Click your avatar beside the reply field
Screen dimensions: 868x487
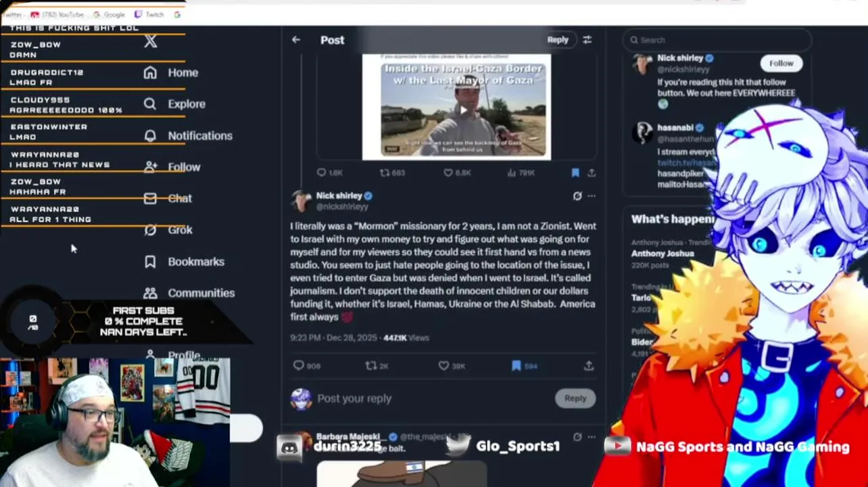[x=301, y=399]
